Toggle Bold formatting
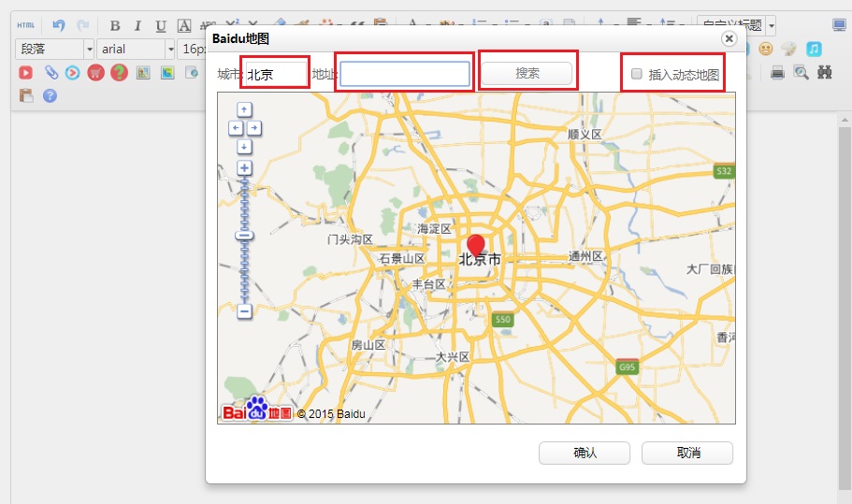Screen dimensions: 852x504 click(115, 25)
